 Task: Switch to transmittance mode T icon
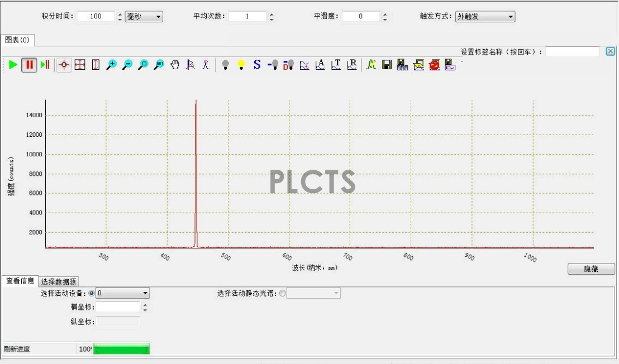[336, 65]
